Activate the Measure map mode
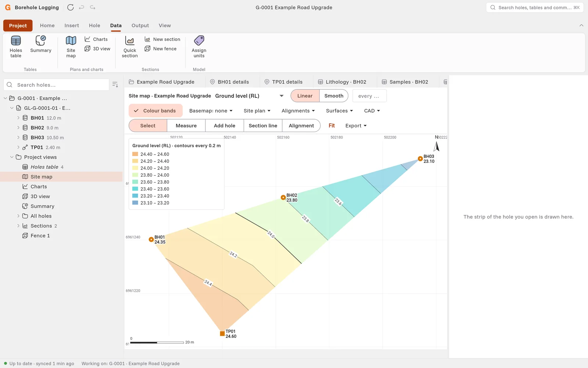The image size is (588, 368). 186,125
